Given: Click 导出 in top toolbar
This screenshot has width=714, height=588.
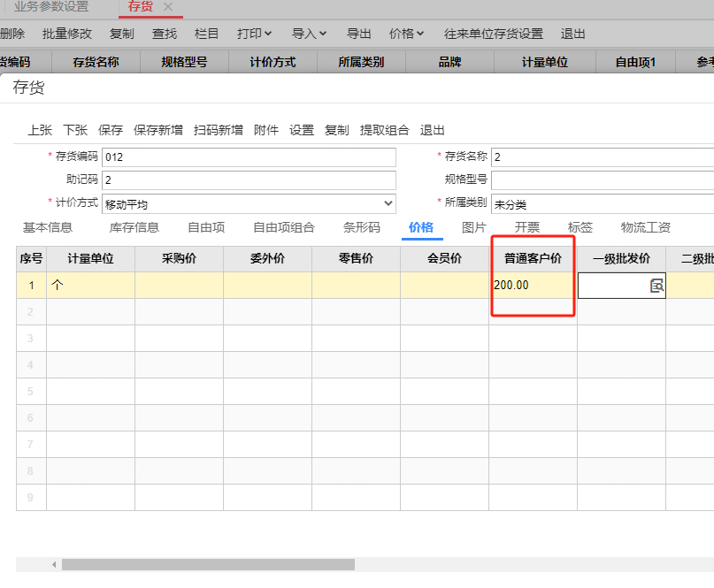Looking at the screenshot, I should pyautogui.click(x=359, y=34).
